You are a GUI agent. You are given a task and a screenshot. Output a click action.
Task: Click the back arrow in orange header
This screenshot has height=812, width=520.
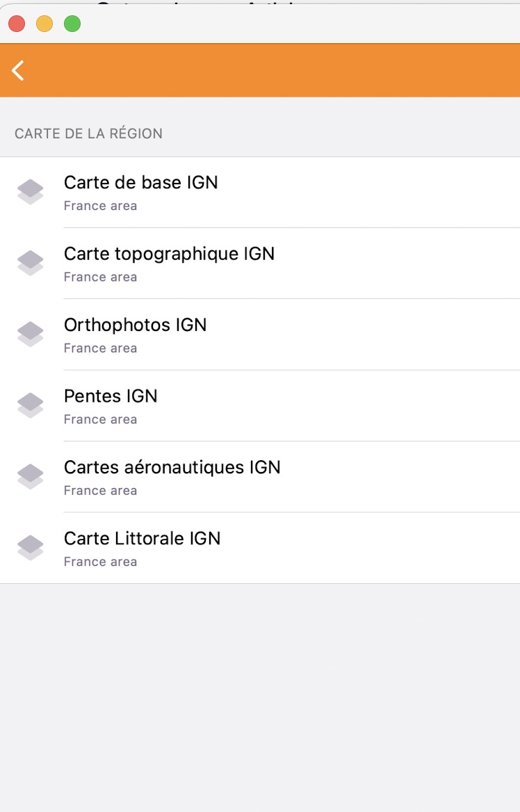point(18,70)
